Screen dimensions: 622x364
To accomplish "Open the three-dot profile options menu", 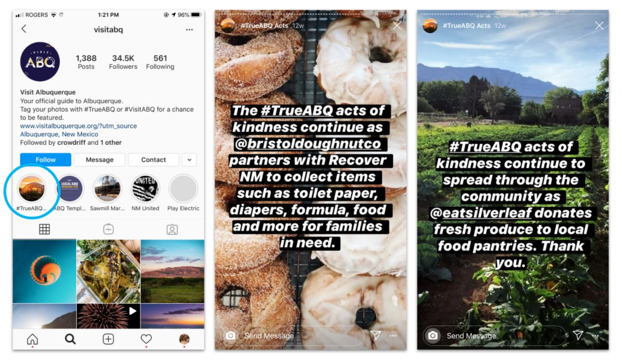I will pos(189,30).
